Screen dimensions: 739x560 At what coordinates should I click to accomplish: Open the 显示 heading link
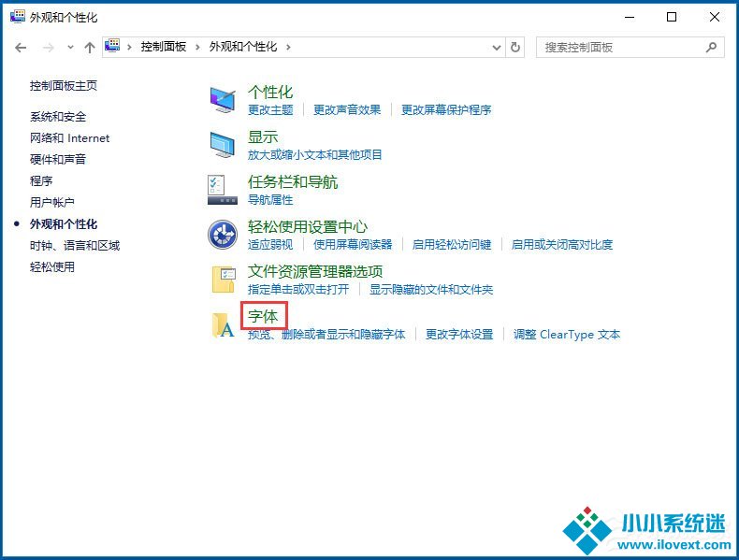pos(263,137)
